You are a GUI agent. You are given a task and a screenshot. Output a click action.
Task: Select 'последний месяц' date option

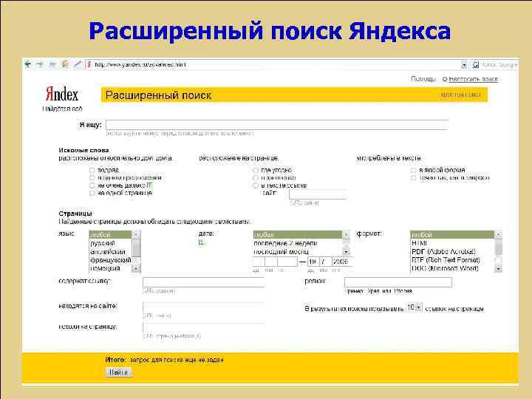click(297, 252)
